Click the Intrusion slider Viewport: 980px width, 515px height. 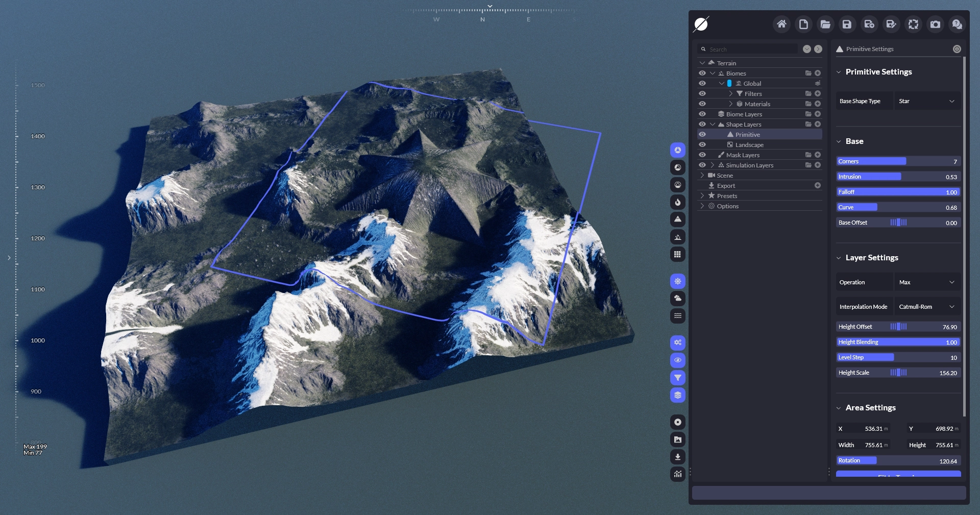898,177
